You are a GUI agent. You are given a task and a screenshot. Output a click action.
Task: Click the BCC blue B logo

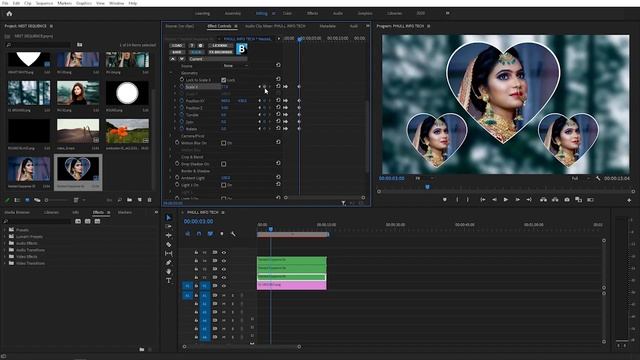coord(242,49)
